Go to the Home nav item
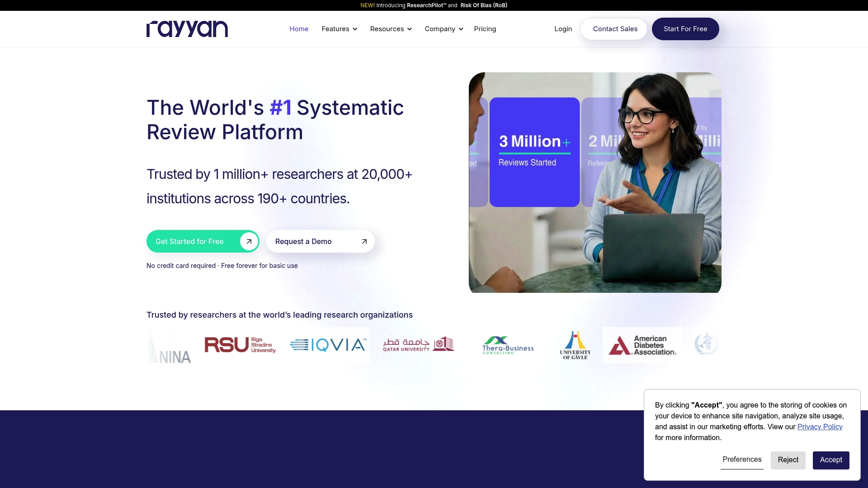This screenshot has height=488, width=868. point(299,29)
